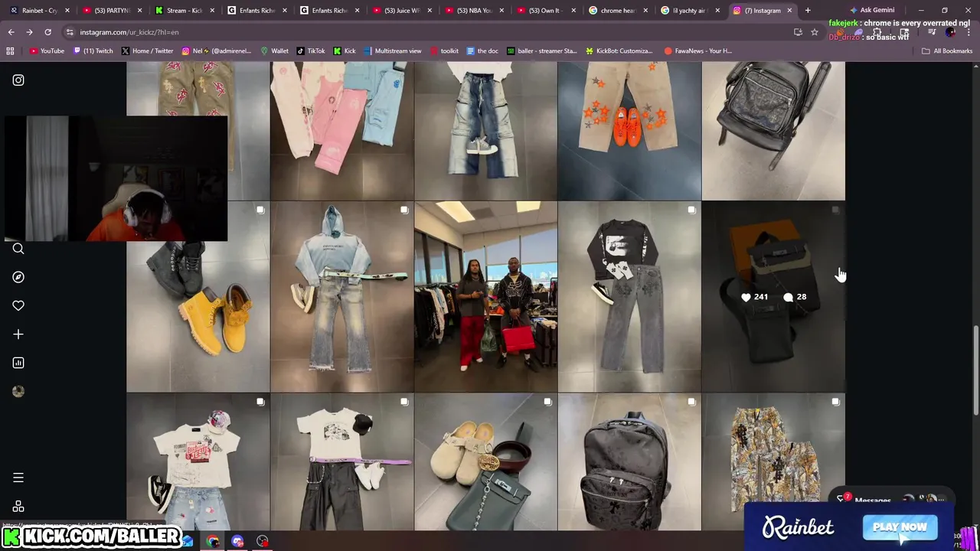Open the TikTok bookmark

311,51
